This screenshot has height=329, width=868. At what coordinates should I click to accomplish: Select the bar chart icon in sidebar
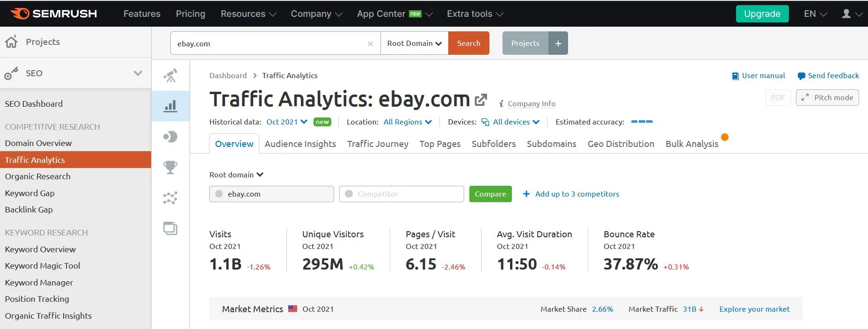[x=170, y=106]
